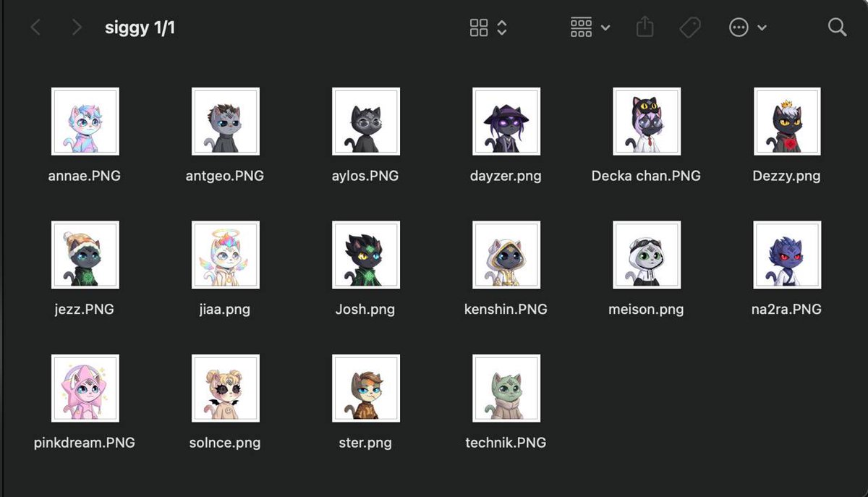Expand the More actions dropdown chevron

click(762, 28)
